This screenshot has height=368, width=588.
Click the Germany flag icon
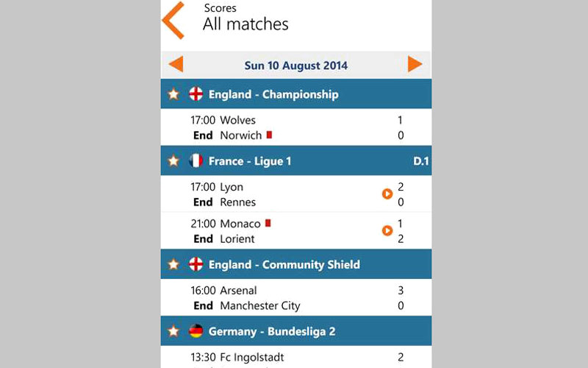click(196, 331)
